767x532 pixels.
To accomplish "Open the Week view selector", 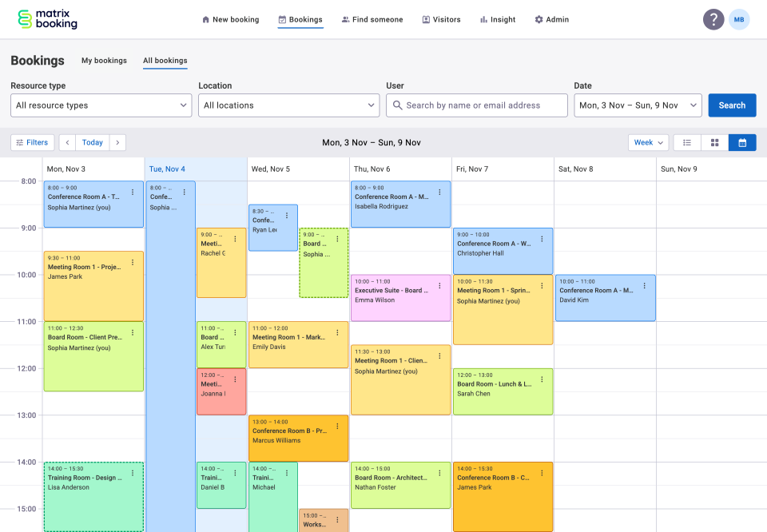I will 647,142.
